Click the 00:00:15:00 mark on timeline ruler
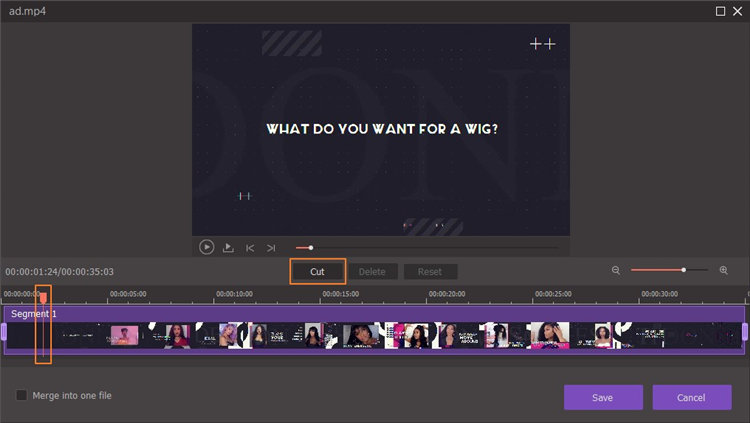This screenshot has height=423, width=750. [x=341, y=295]
